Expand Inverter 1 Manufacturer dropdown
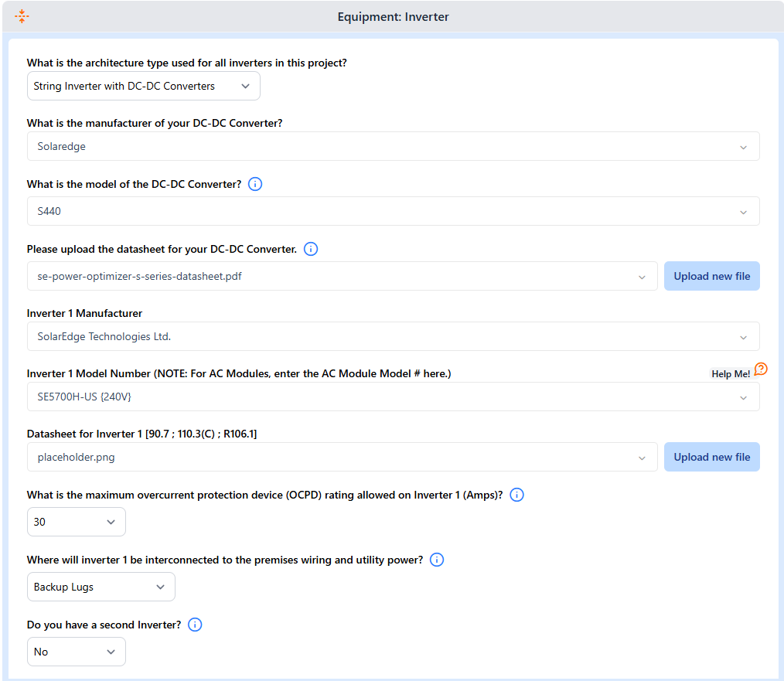The height and width of the screenshot is (681, 784). (x=393, y=336)
